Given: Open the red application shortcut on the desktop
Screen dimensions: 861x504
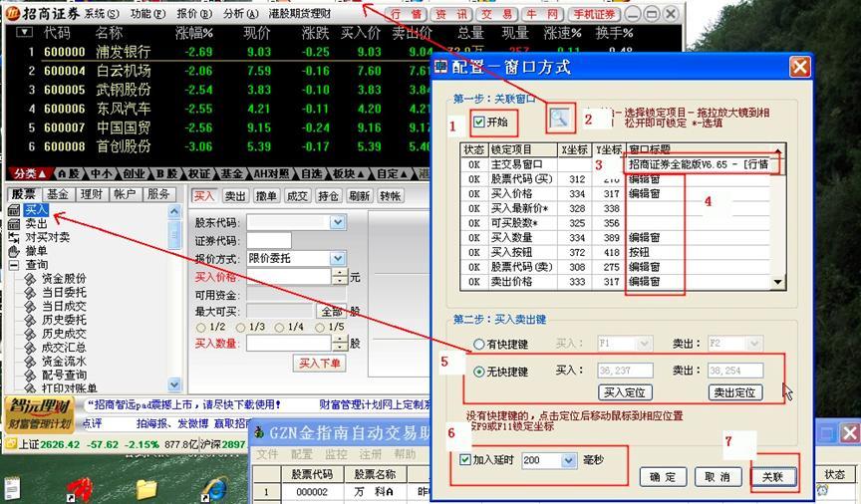Looking at the screenshot, I should coord(80,489).
